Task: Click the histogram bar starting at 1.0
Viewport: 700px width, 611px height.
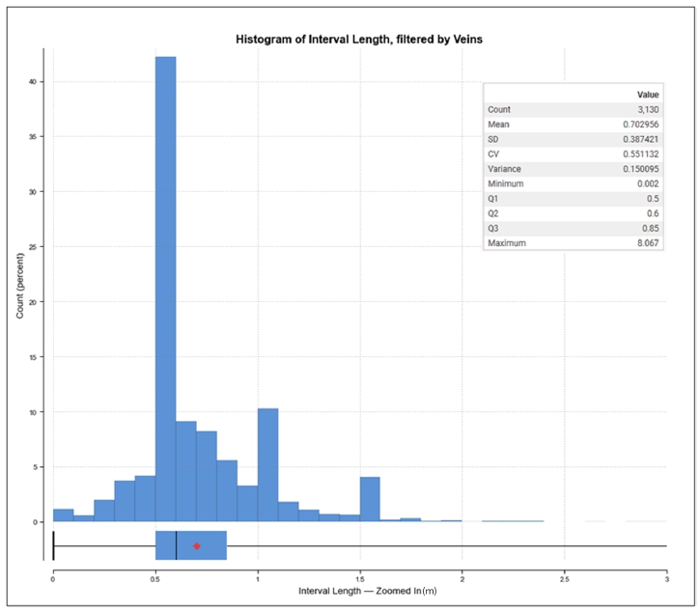Action: [267, 465]
